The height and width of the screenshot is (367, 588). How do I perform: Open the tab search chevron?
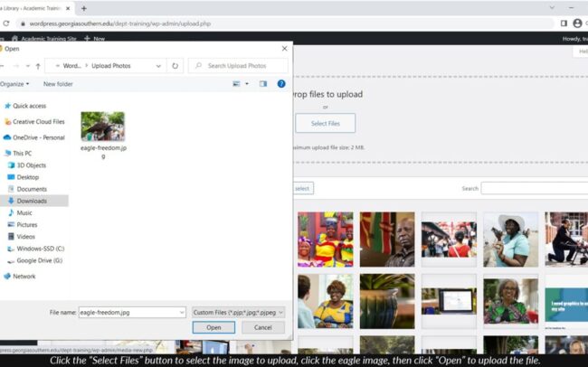point(552,7)
